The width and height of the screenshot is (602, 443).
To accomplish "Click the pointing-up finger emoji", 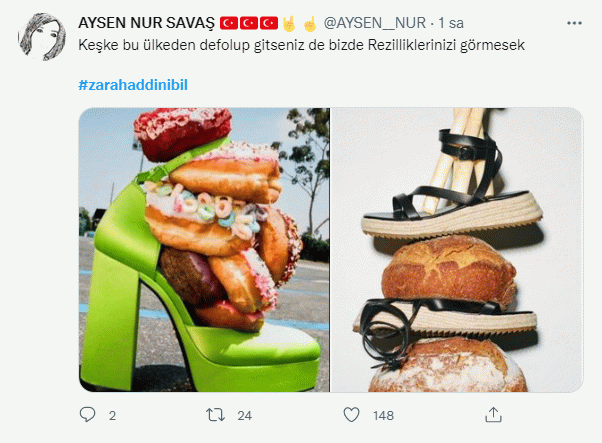I will click(x=310, y=23).
